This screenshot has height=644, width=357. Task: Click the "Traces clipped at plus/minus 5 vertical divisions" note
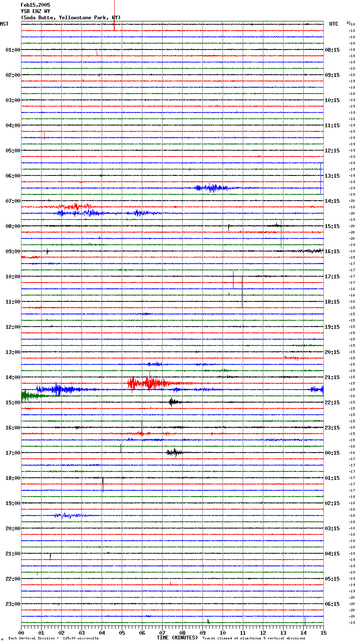(x=254, y=639)
